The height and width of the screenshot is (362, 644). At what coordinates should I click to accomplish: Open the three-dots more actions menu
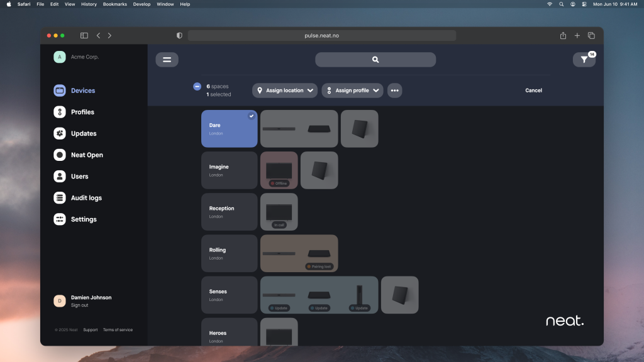tap(395, 90)
